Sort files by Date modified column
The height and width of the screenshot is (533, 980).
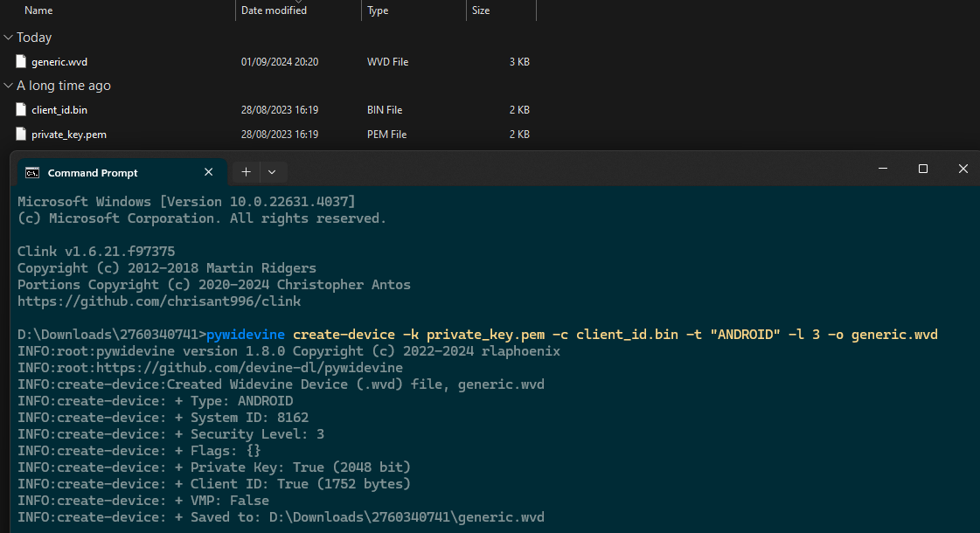pyautogui.click(x=274, y=10)
